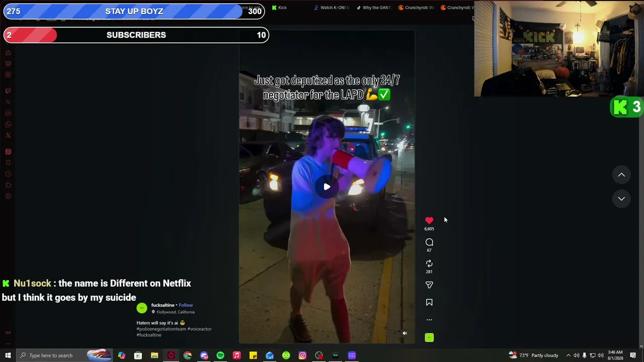Open Google Chrome from the taskbar
Image resolution: width=644 pixels, height=362 pixels.
pos(188,355)
